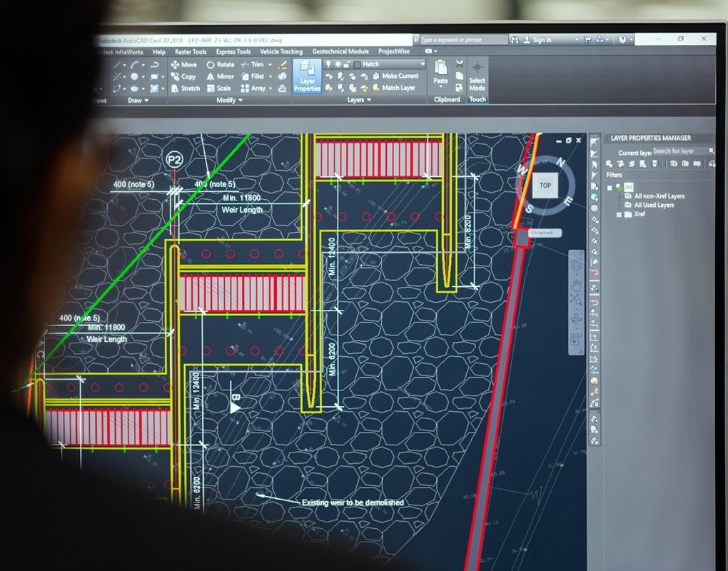The width and height of the screenshot is (728, 571).
Task: Click the Hatch layer color swatch
Action: 357,64
